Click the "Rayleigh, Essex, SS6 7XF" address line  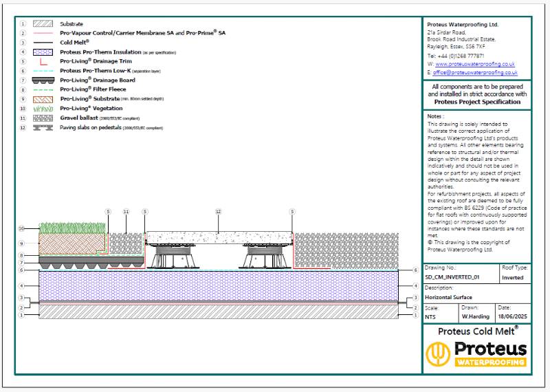pos(456,46)
